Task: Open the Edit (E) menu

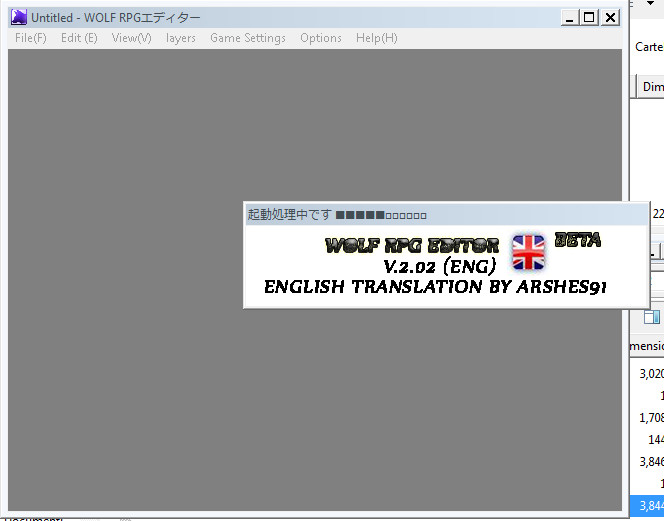Action: (x=79, y=38)
